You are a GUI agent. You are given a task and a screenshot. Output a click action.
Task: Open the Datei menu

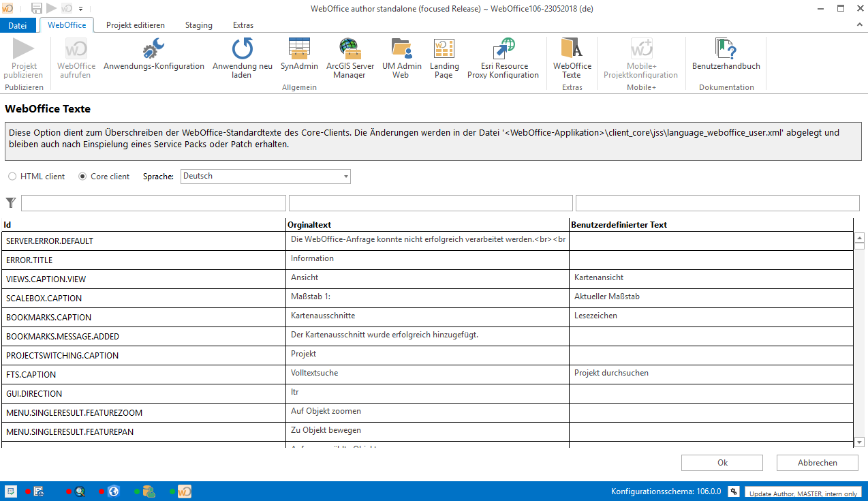tap(18, 25)
